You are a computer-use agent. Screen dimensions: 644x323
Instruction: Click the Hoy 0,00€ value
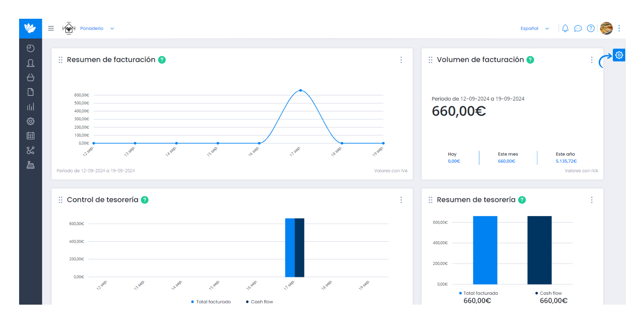pos(454,161)
